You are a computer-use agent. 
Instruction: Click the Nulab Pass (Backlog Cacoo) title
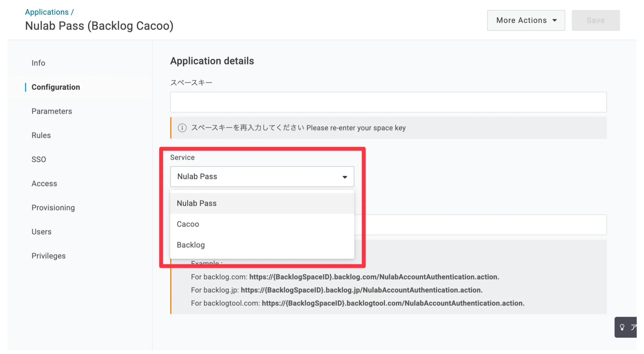99,26
